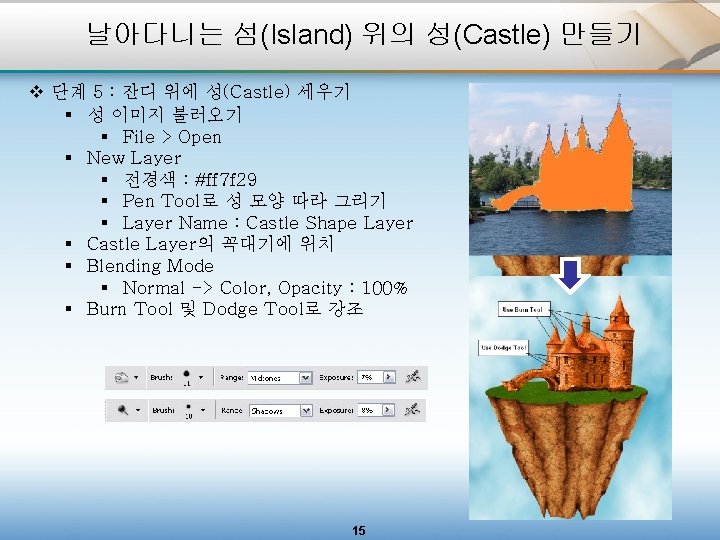Click 'Normal -> Color, Opacity : 100%' text
The image size is (720, 540).
[265, 288]
